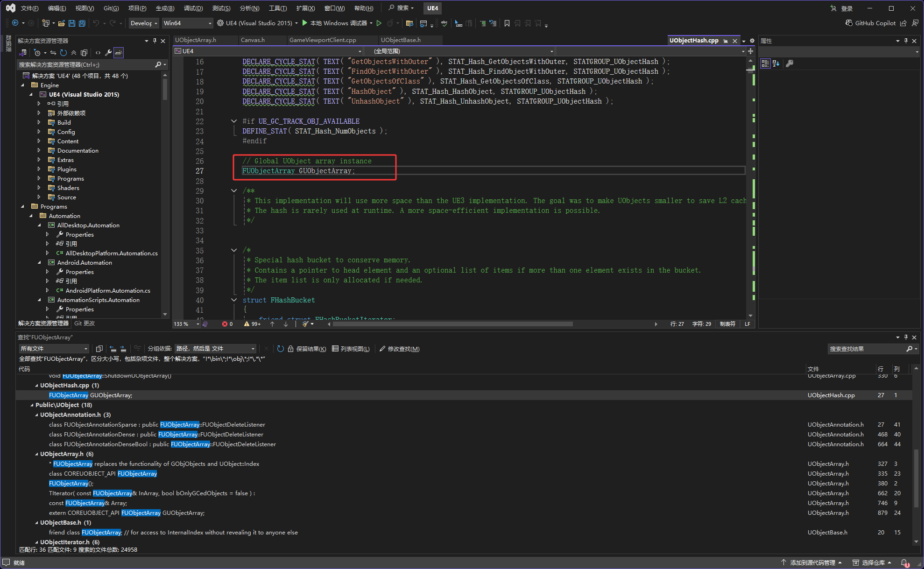Click Collapse All in Solution Explorer toolbar

[x=74, y=53]
